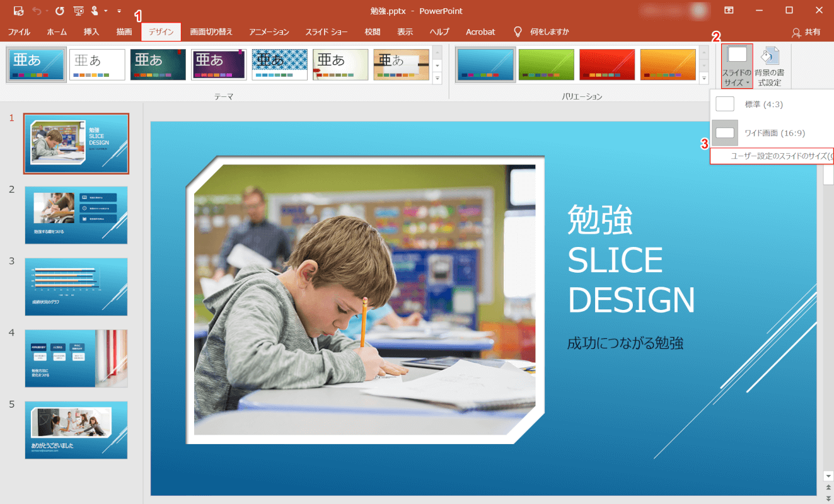
Task: Click the 勉強 SLICE DESIGN title text
Action: click(631, 260)
